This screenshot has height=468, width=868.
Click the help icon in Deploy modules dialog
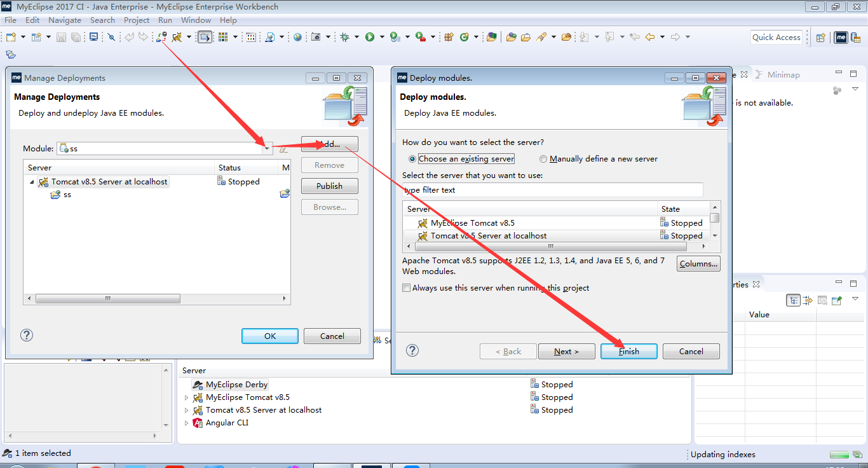coord(412,350)
